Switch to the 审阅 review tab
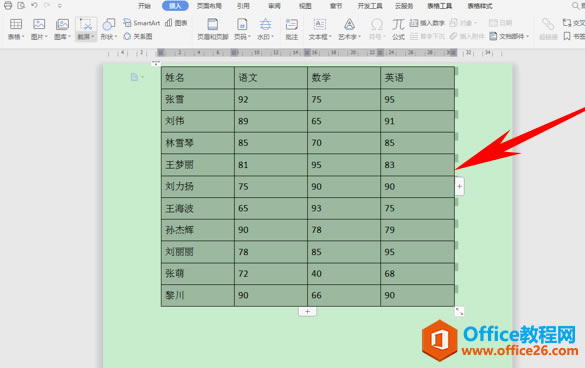Screen dimensions: 585x368 [274, 6]
